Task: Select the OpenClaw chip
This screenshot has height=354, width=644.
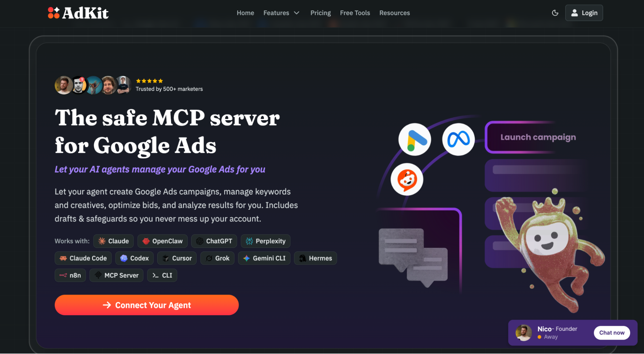Action: point(162,241)
